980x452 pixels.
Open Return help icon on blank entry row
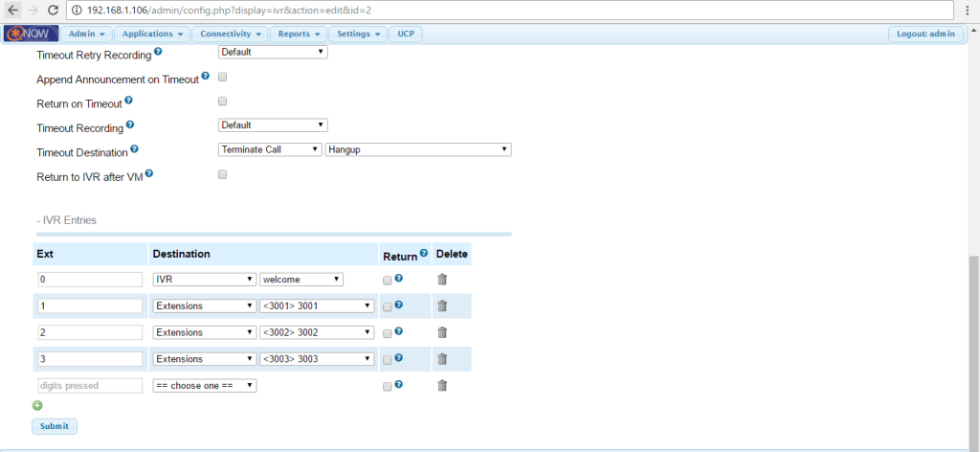pyautogui.click(x=399, y=384)
